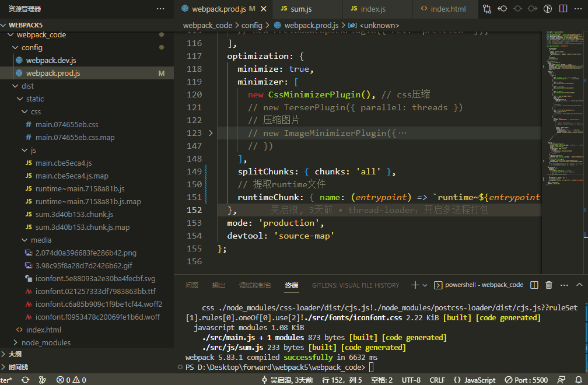
Task: Toggle GitLens file annotations icon
Action: (x=502, y=9)
